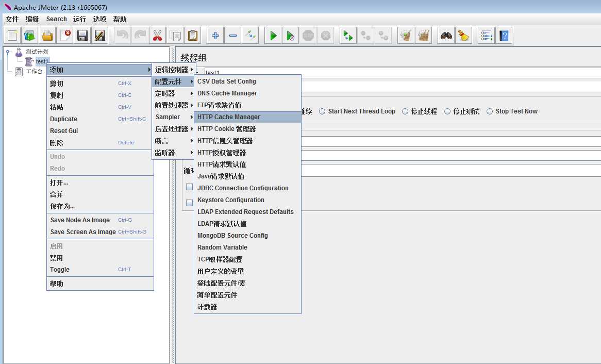Click the Close test plan icon
Screen dimensions: 601x364
click(65, 36)
